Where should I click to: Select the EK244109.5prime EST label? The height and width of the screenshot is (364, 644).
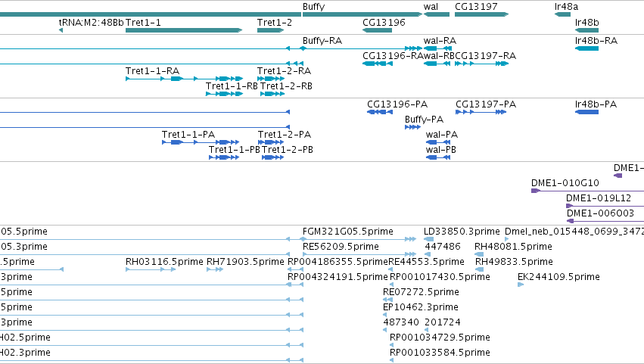(x=558, y=277)
